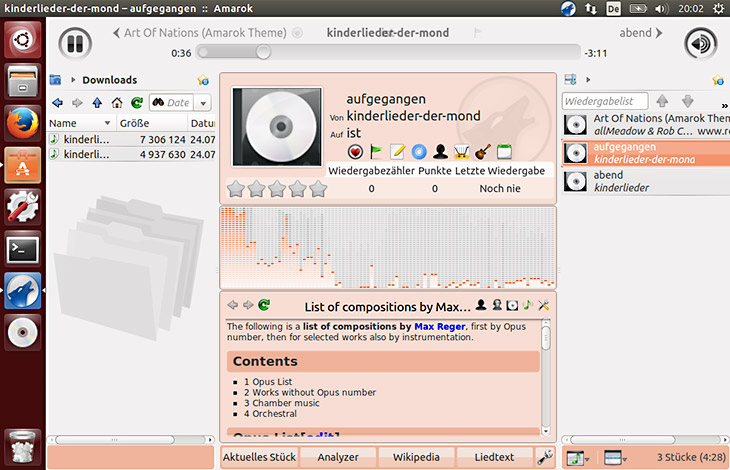The height and width of the screenshot is (470, 730).
Task: Select file sized 7 306 124
Action: point(132,140)
